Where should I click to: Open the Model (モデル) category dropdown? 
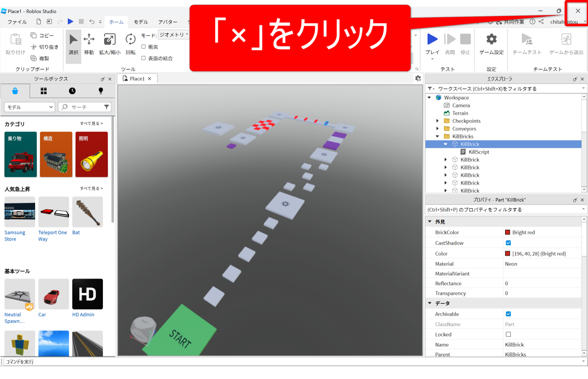(x=30, y=107)
